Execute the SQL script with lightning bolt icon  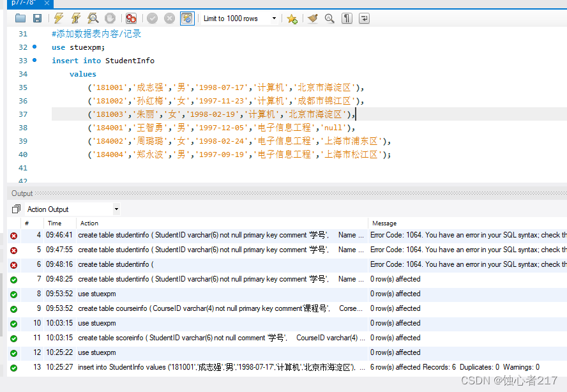(x=57, y=19)
